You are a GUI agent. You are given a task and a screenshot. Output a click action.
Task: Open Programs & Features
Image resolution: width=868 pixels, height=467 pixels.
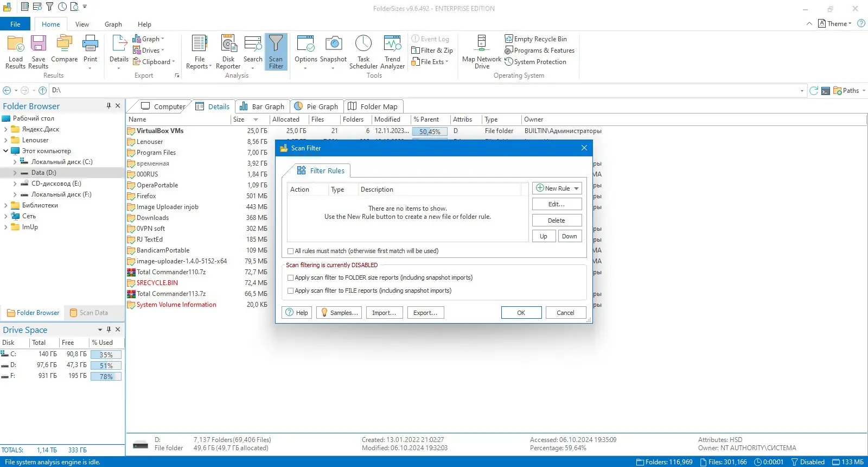coord(539,51)
